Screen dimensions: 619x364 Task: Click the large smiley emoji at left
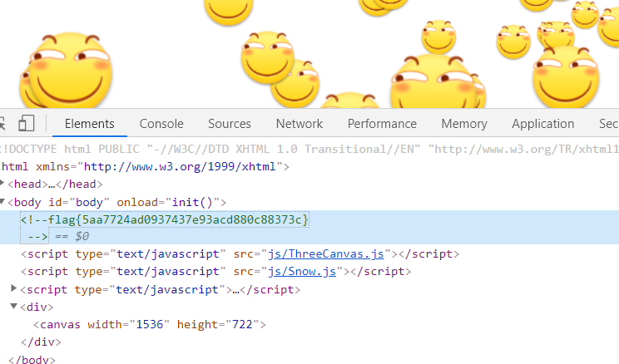[x=70, y=71]
